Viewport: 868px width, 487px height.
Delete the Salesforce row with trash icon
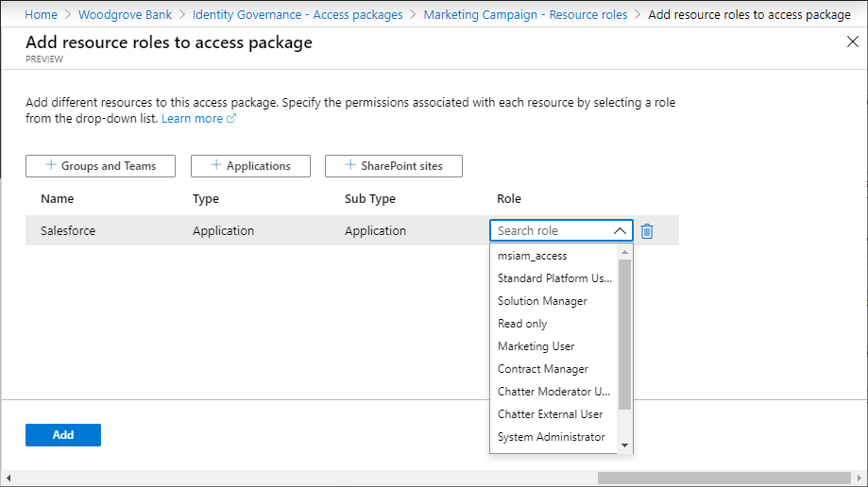coord(647,231)
